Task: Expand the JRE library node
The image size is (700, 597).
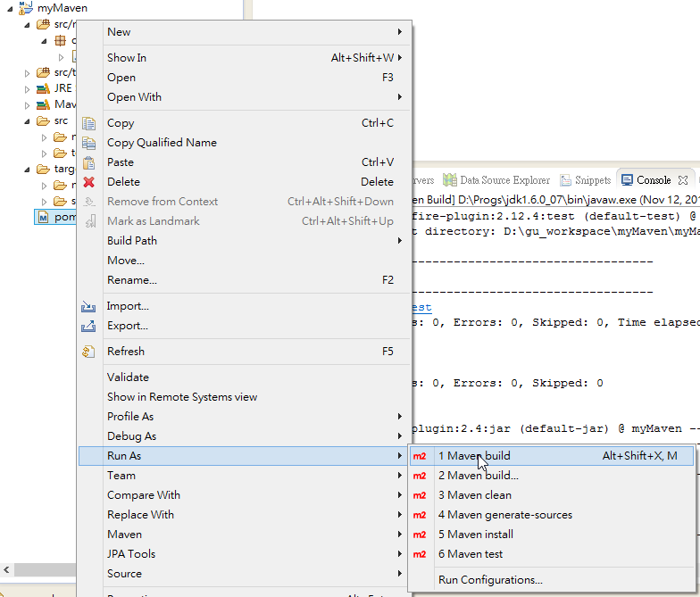Action: pos(27,89)
